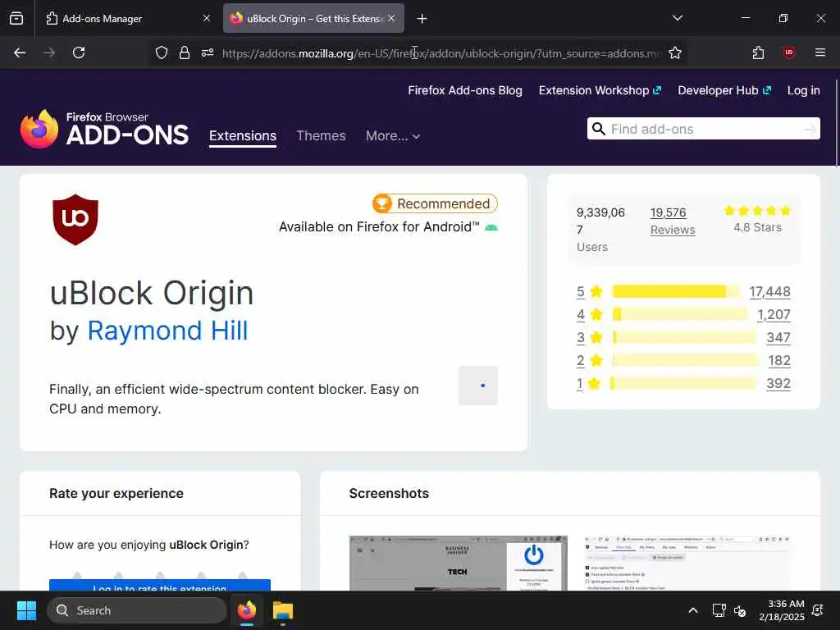This screenshot has width=840, height=630.
Task: Click the Firefox taskbar icon
Action: pyautogui.click(x=246, y=610)
